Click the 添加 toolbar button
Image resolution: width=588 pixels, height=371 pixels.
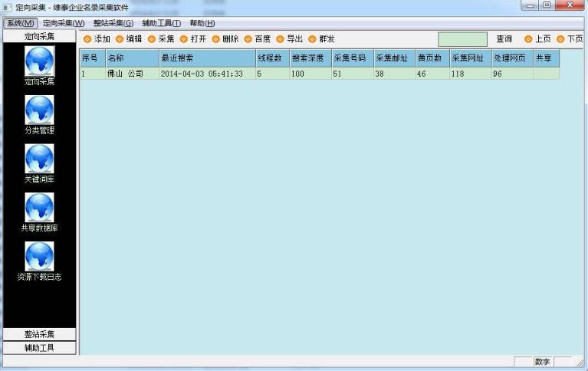[x=97, y=39]
